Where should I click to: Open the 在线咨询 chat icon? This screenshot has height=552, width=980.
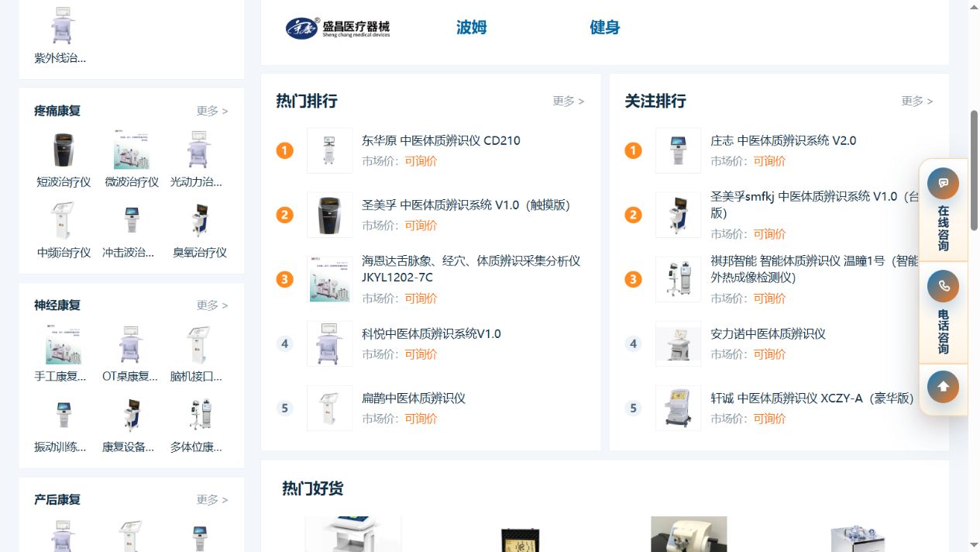[943, 184]
